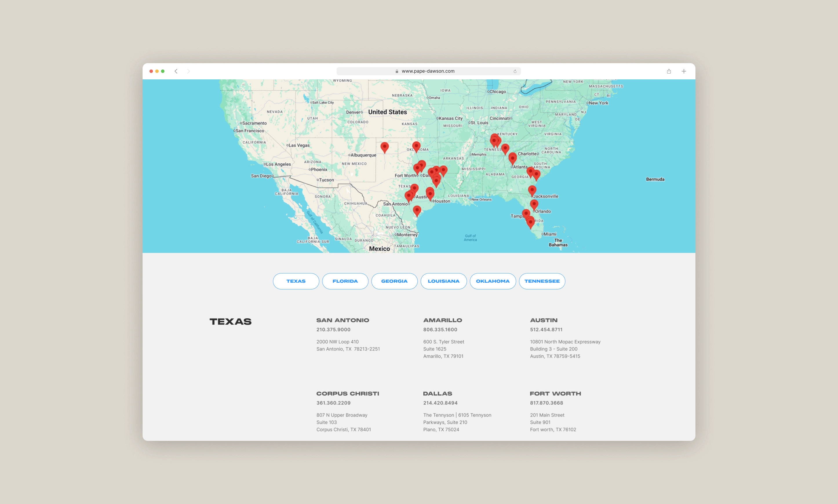Click the Fort Worth office heading

pyautogui.click(x=555, y=394)
